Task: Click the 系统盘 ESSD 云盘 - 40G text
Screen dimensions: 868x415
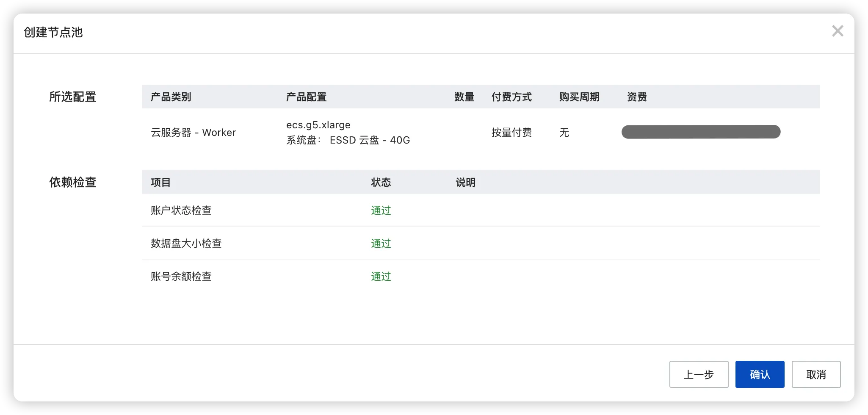Action: [348, 140]
